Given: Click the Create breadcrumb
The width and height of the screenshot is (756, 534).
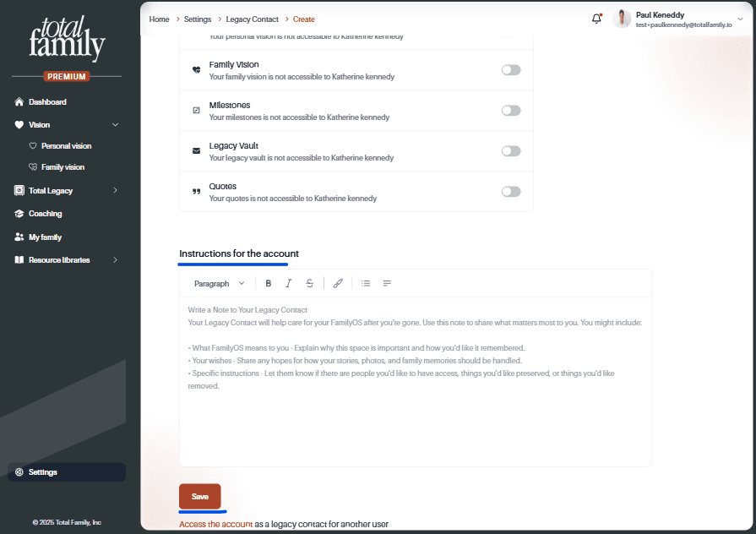Looking at the screenshot, I should point(304,19).
